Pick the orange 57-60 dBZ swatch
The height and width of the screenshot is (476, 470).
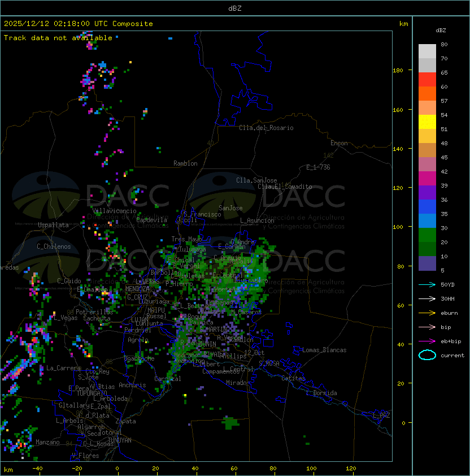pos(427,93)
